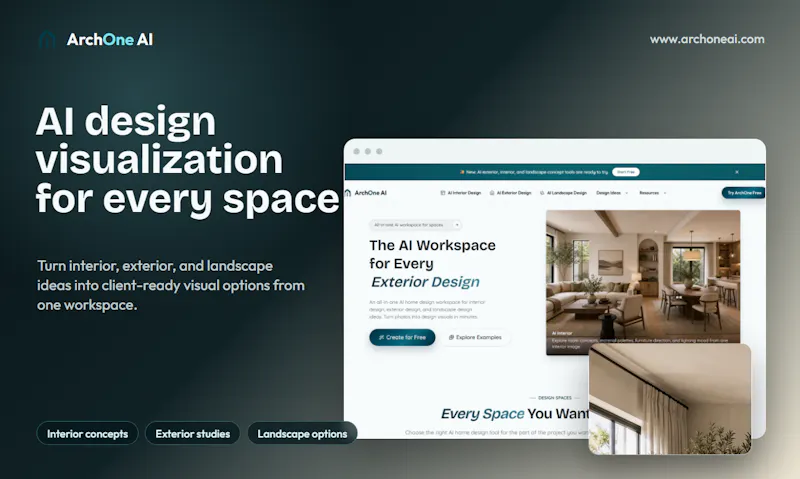Click the ArchOne AI arch logo icon in banner header
800x479 pixels.
tap(47, 40)
